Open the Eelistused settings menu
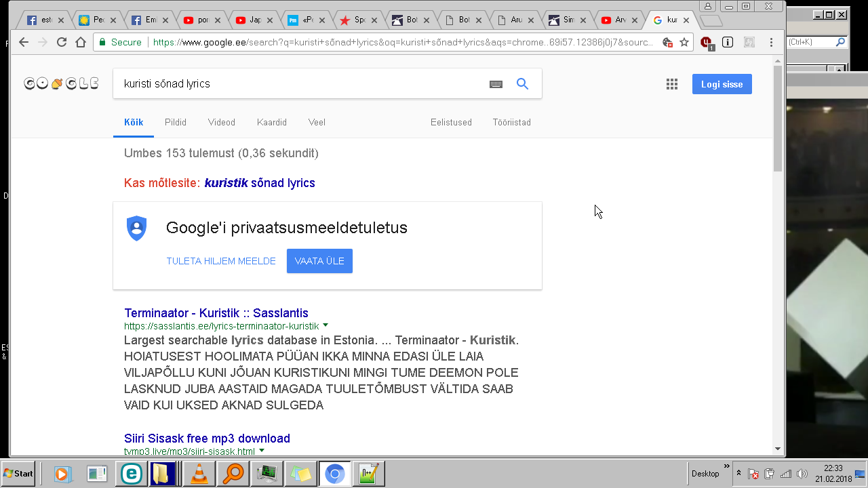868x488 pixels. [451, 123]
